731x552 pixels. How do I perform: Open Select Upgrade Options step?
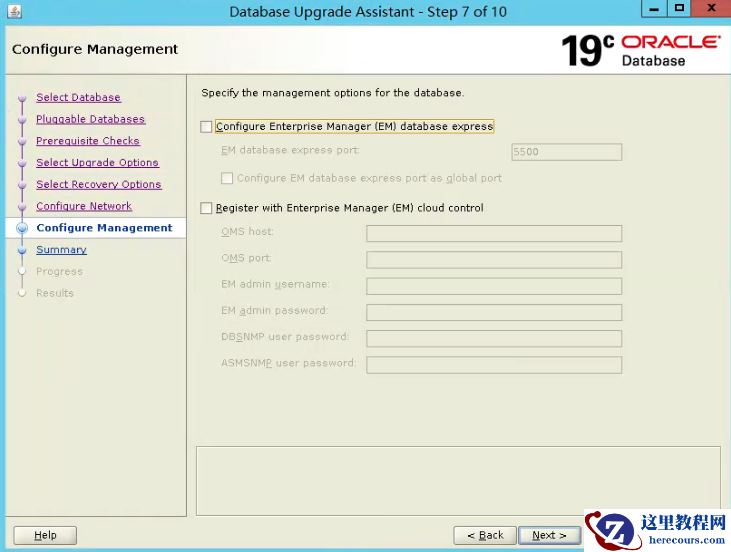click(97, 163)
